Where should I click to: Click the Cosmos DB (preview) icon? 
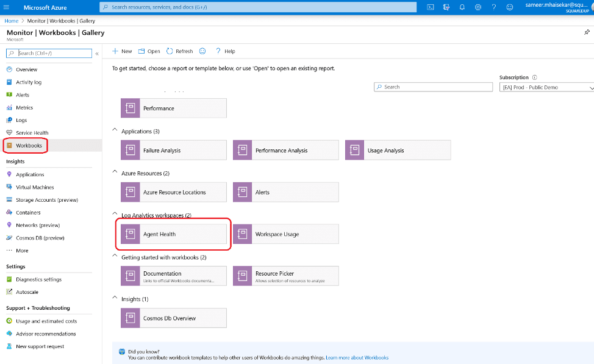[x=10, y=238]
